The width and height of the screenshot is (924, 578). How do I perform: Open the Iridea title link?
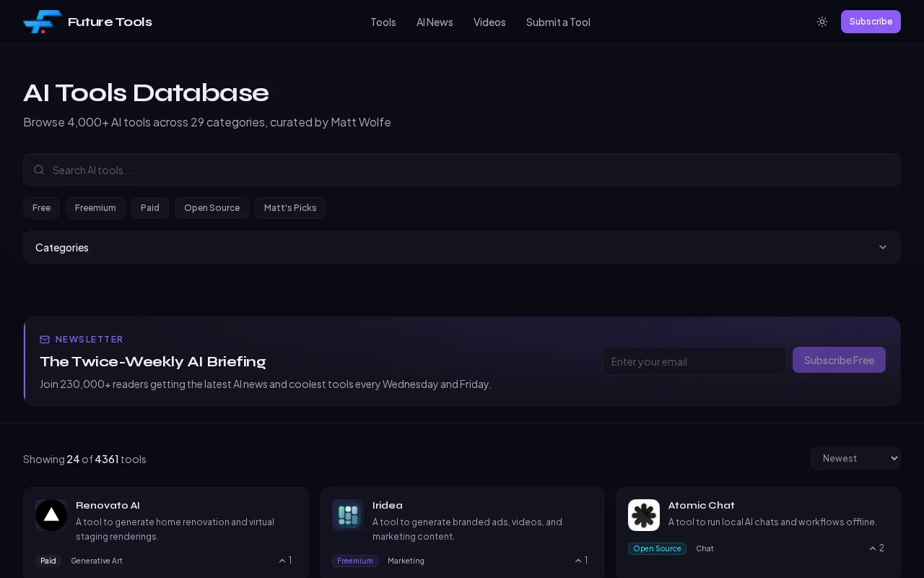388,505
